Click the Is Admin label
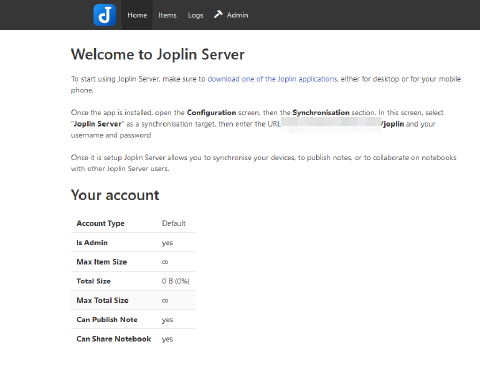Screen dimensions: 480x365 coord(92,243)
